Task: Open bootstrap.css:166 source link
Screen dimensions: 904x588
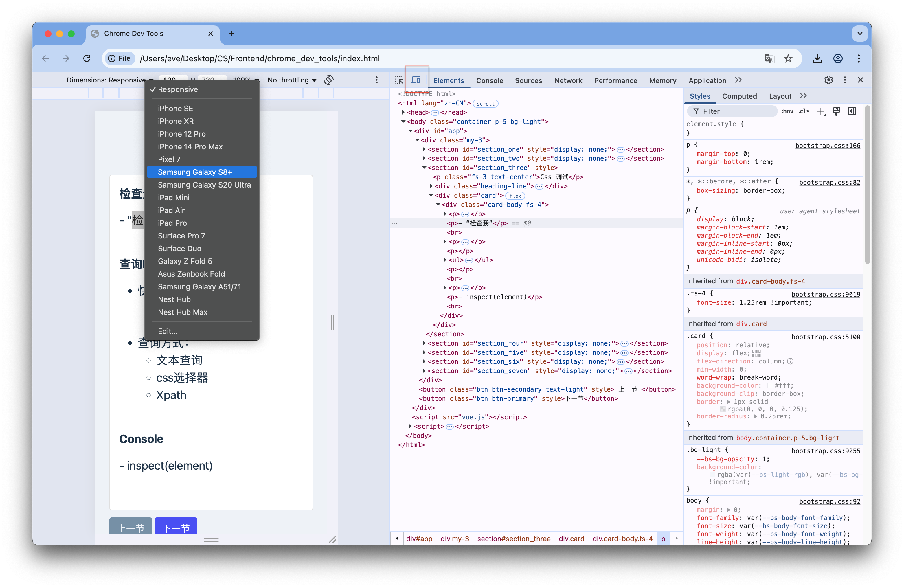Action: [828, 146]
